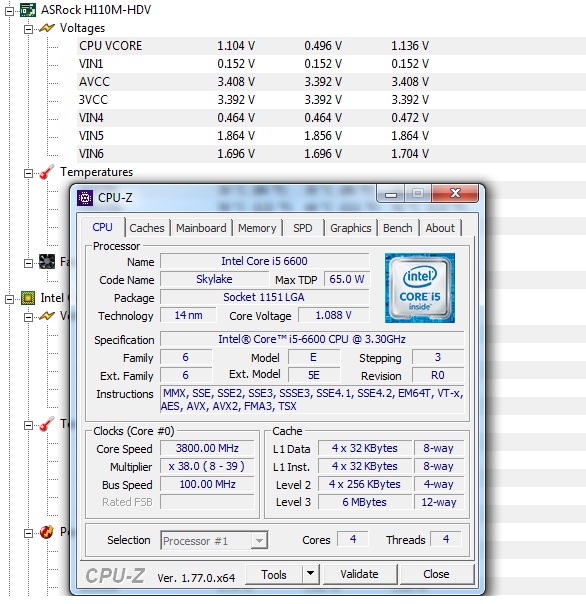Collapse the ASRock H110M-HDV tree node

[x=9, y=11]
